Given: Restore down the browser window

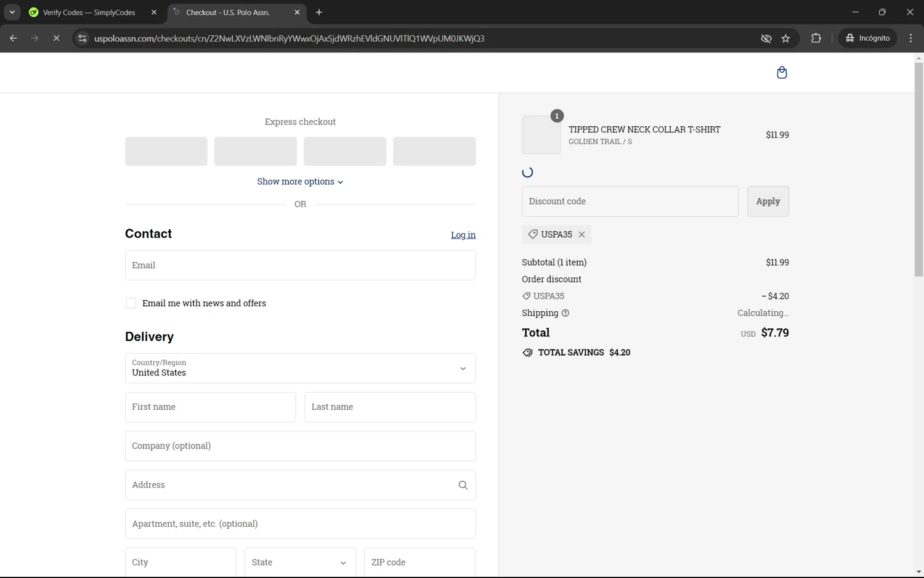Looking at the screenshot, I should [x=882, y=12].
